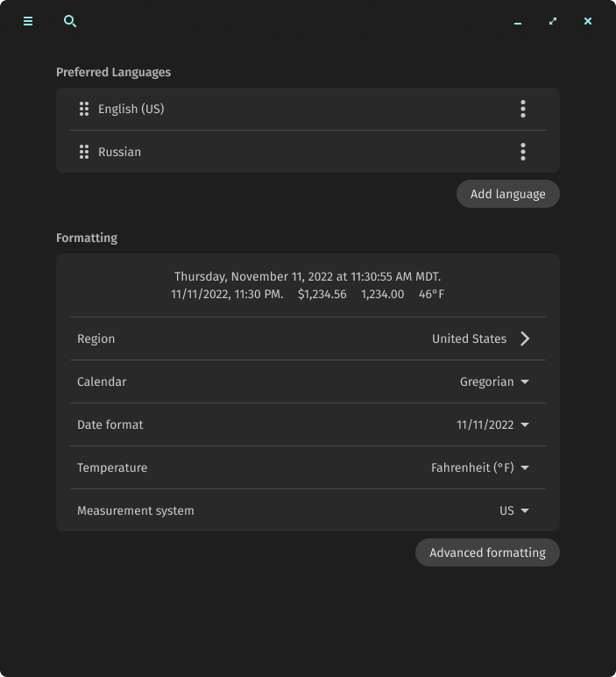Grab the drag handle beside English (US)
The width and height of the screenshot is (616, 677).
point(84,109)
